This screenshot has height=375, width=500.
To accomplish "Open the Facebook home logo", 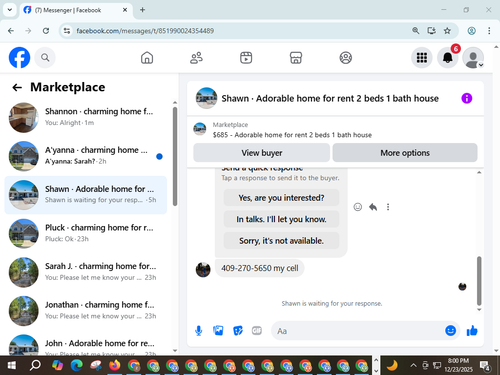I will point(19,58).
